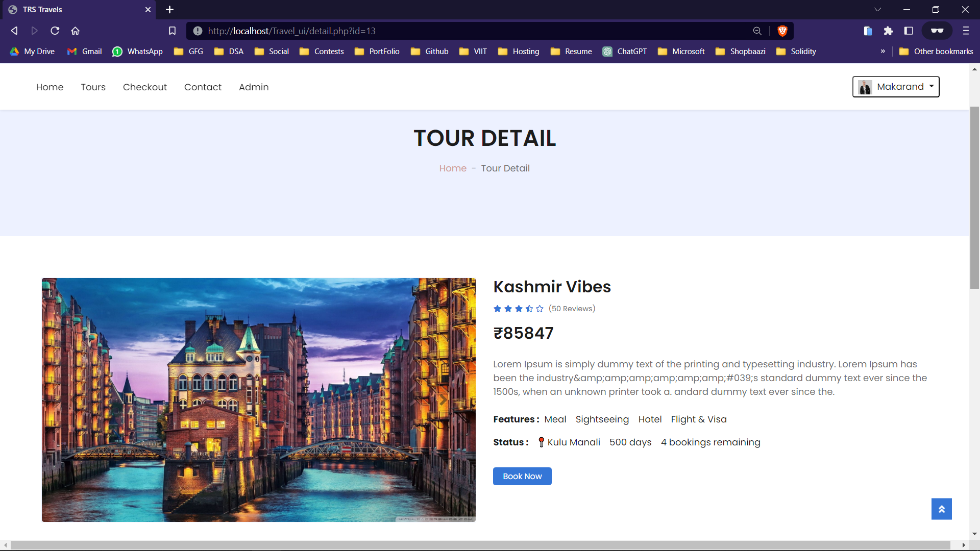
Task: Click the (50 Reviews) text
Action: click(x=572, y=309)
